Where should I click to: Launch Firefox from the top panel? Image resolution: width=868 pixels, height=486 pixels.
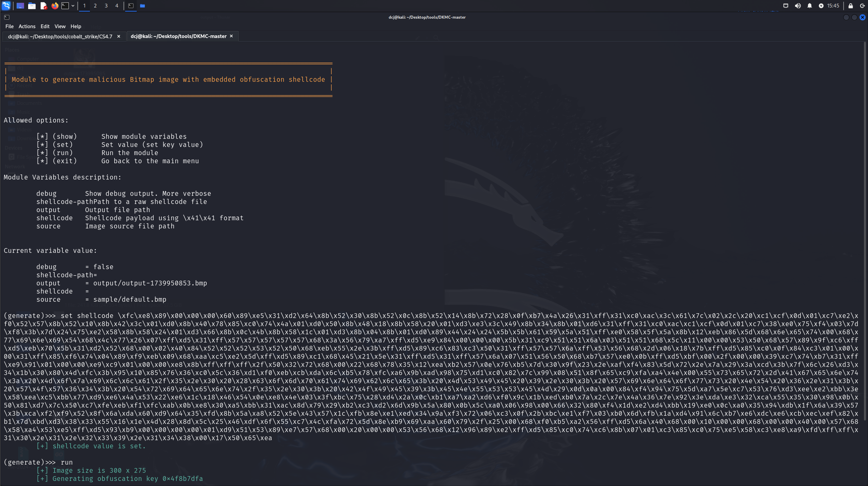point(55,6)
